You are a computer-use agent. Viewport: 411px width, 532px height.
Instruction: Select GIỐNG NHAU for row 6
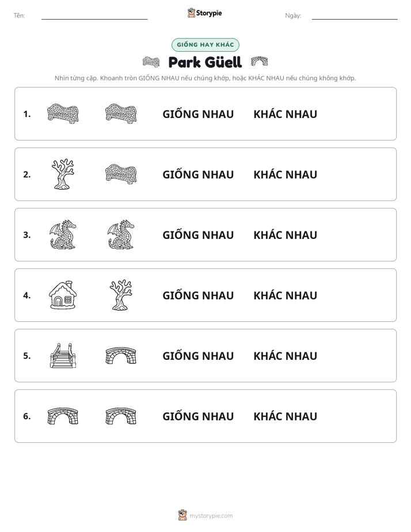click(198, 416)
